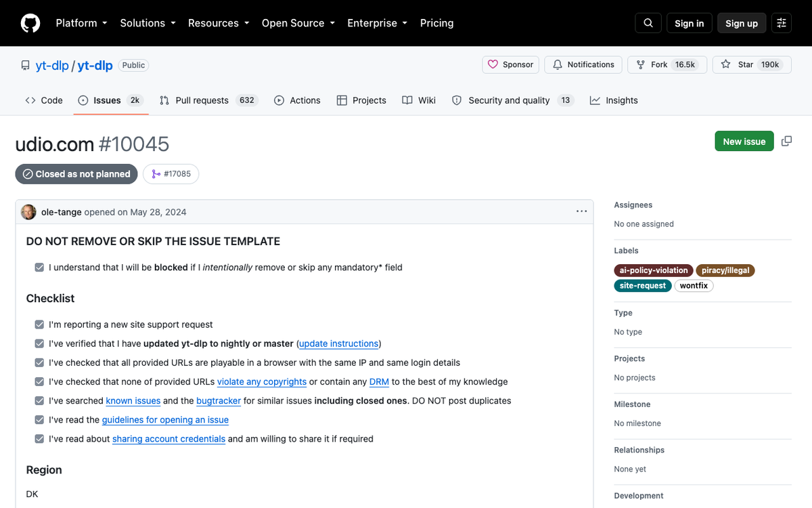The image size is (812, 508).
Task: Toggle 'reporting a new site support request' checkbox
Action: (x=39, y=324)
